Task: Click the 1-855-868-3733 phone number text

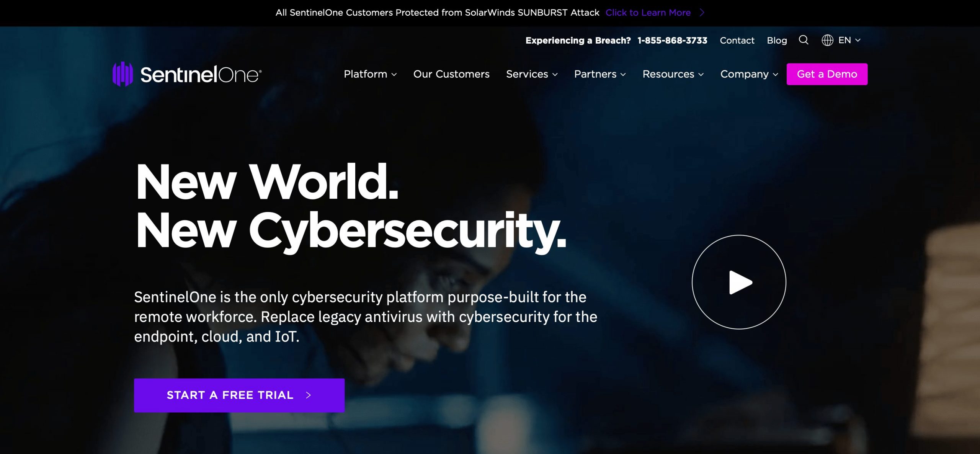Action: coord(673,40)
